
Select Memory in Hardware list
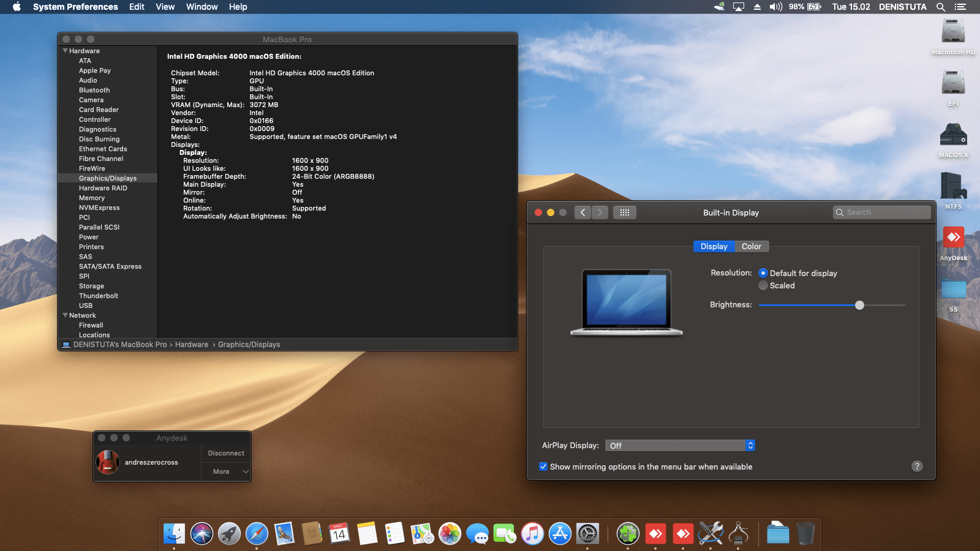tap(92, 198)
